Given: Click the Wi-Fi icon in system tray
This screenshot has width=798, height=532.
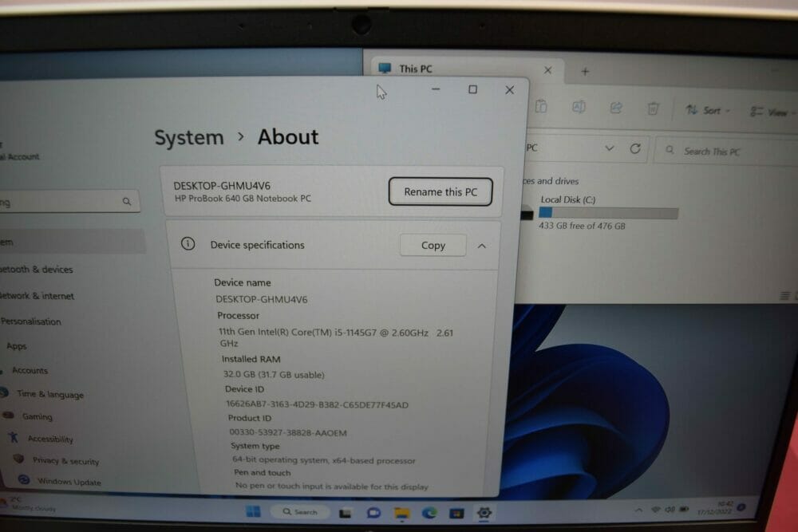Looking at the screenshot, I should (x=656, y=509).
